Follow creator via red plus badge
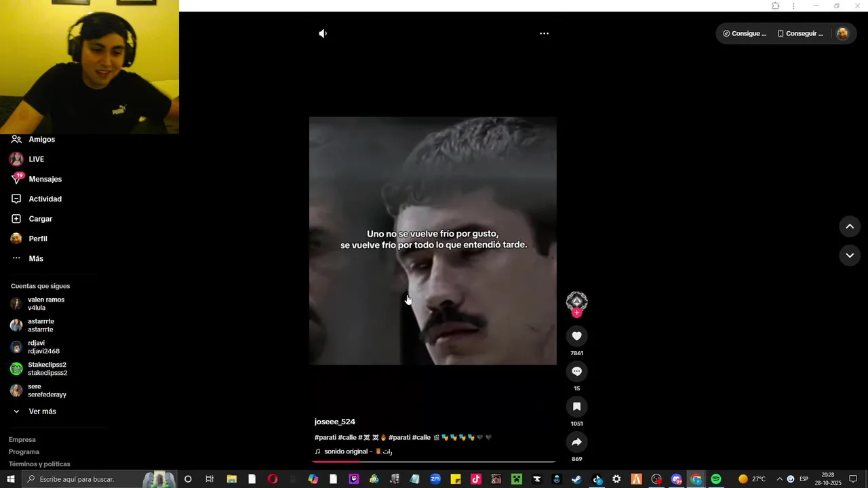 576,312
